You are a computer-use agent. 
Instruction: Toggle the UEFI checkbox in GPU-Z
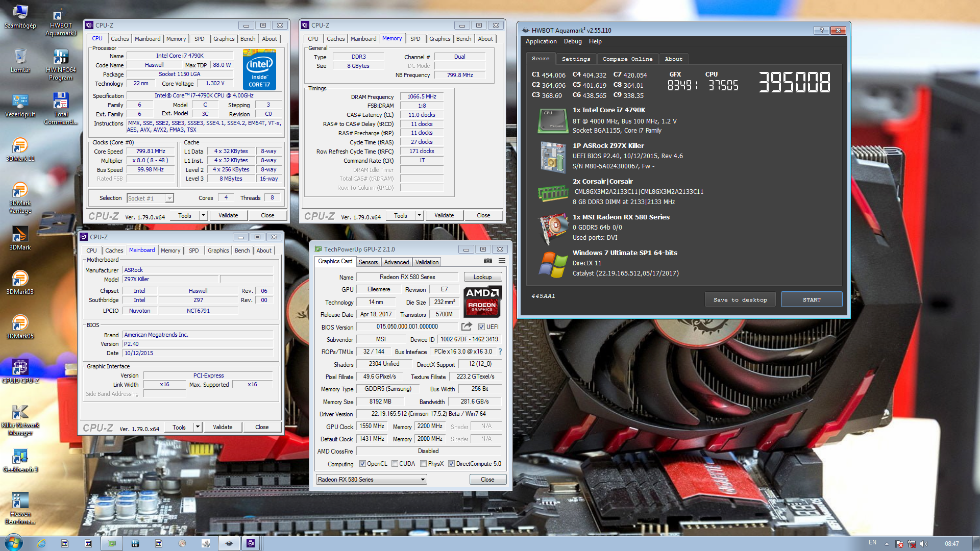[x=481, y=327]
